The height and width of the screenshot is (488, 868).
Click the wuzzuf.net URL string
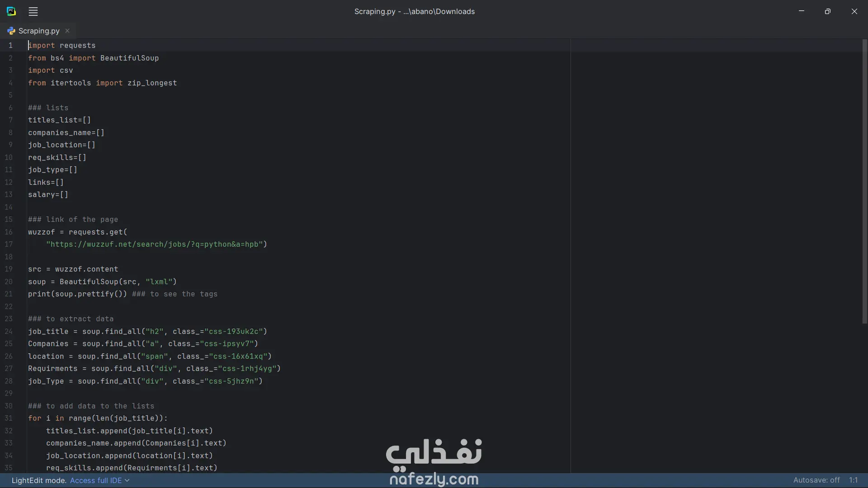[154, 244]
